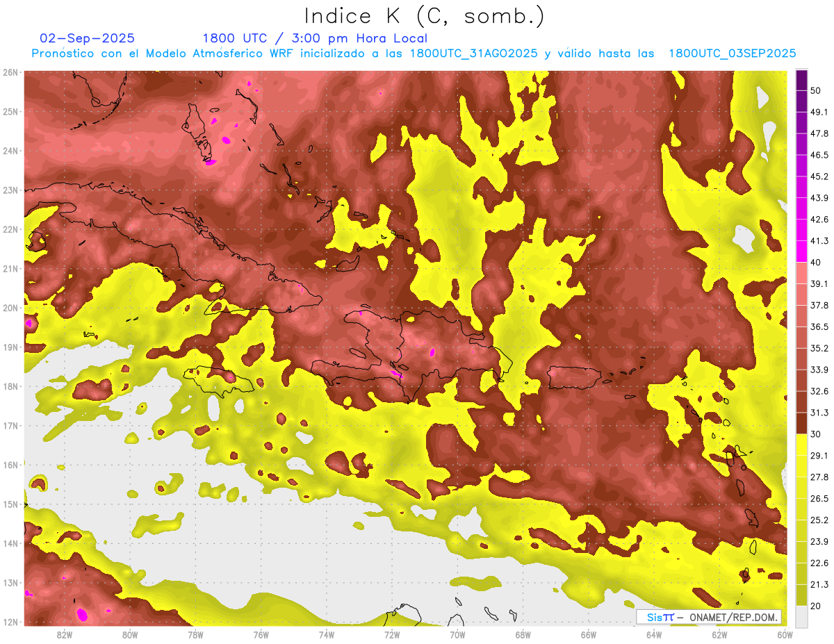834x644 pixels.
Task: Pick the light gray swatch below 20
Action: [x=801, y=616]
